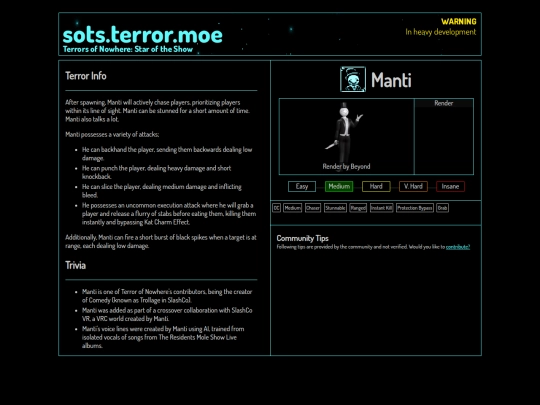
Task: Click the trivia bullet about SlashCo VR collaboration
Action: coord(167,314)
